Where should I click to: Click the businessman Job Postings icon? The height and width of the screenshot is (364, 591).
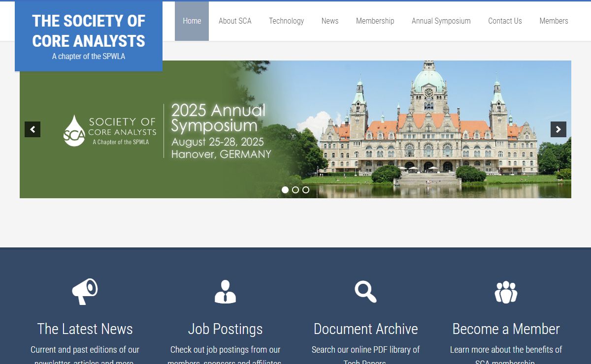pos(225,292)
